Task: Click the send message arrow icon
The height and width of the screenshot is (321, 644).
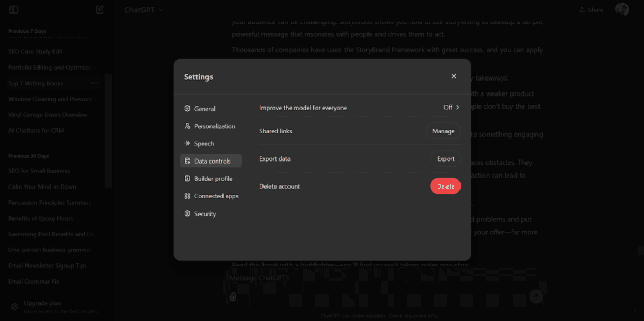Action: point(536,297)
